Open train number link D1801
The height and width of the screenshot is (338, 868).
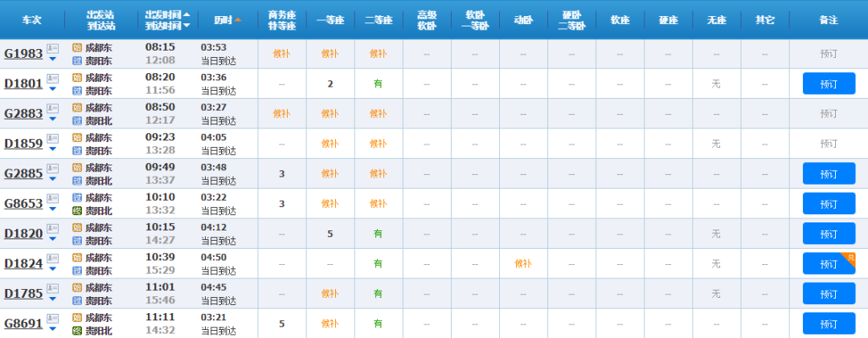point(24,83)
